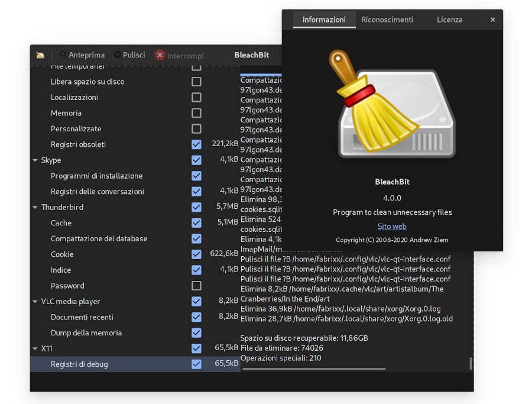532x404 pixels.
Task: Select the Libera spazio su disco row
Action: (x=135, y=82)
